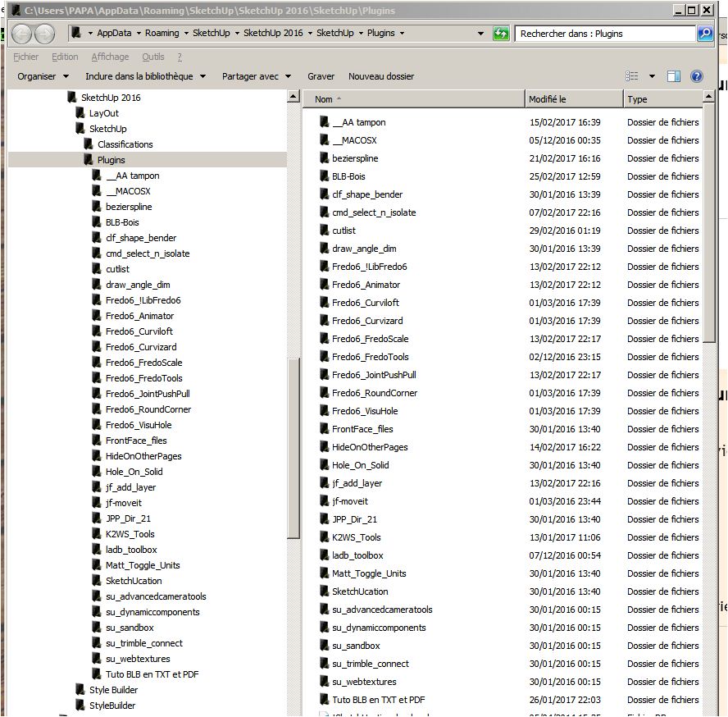
Task: Sort by the Type column header
Action: tap(663, 99)
